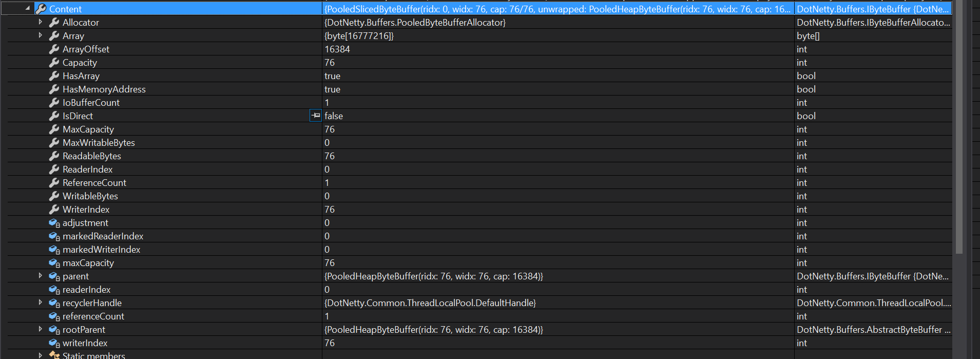The width and height of the screenshot is (980, 359).
Task: Click the field icon next to referenceCount
Action: click(54, 316)
